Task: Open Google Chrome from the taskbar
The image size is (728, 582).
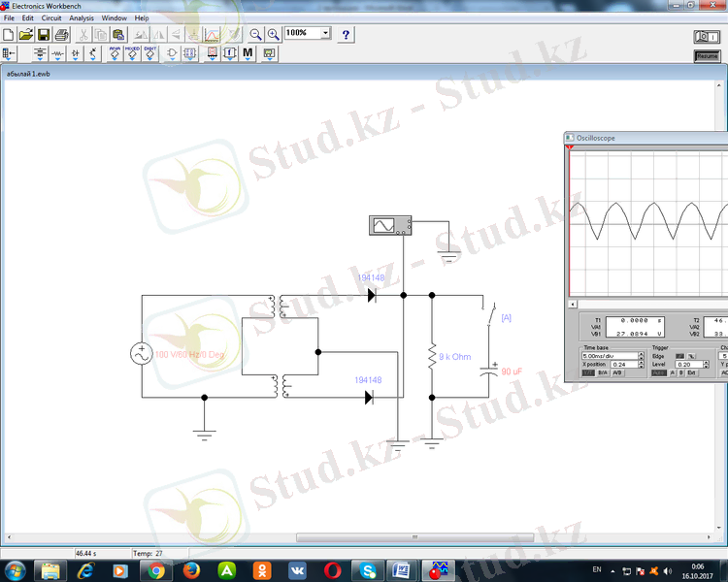Action: pyautogui.click(x=156, y=569)
